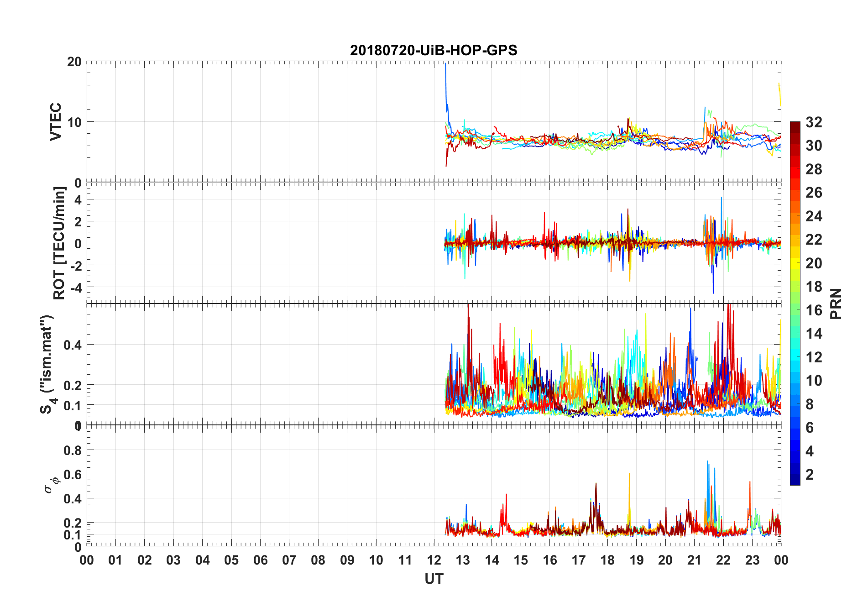Click the 0.1 tick on sigma-phi axis
Image resolution: width=868 pixels, height=607 pixels.
point(73,534)
